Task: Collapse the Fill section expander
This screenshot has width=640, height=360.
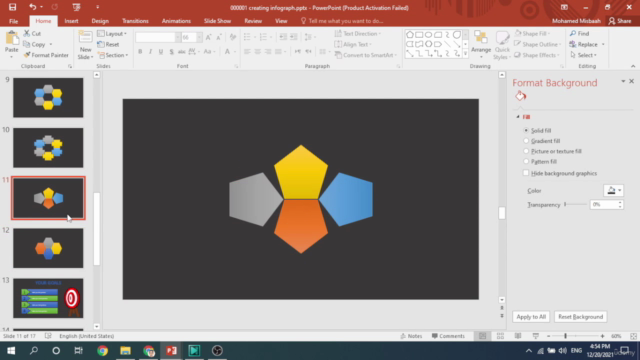Action: coord(518,117)
